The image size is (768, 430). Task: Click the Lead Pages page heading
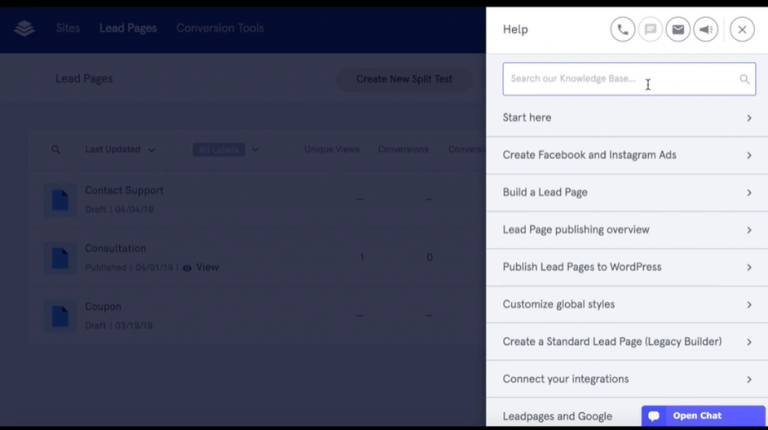point(84,79)
